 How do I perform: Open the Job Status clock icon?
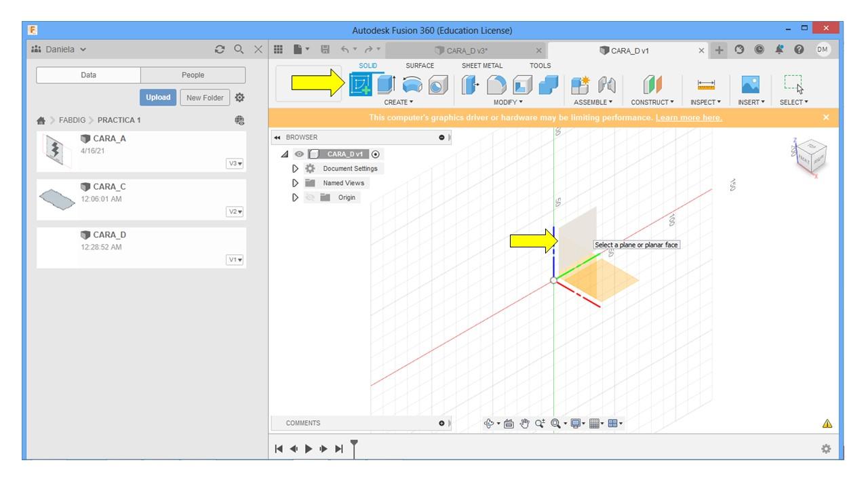click(x=759, y=49)
